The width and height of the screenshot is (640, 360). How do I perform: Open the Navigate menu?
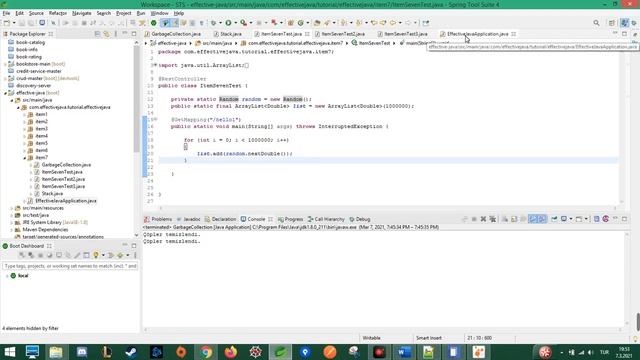82,13
